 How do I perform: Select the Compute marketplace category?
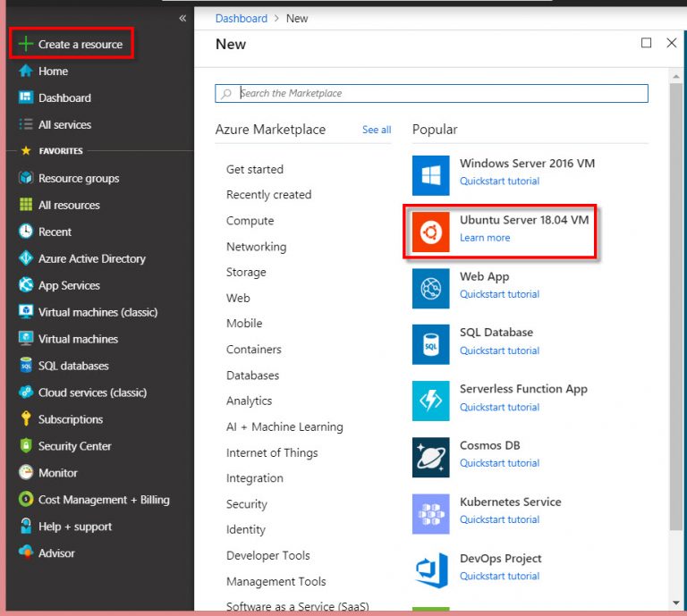coord(250,221)
